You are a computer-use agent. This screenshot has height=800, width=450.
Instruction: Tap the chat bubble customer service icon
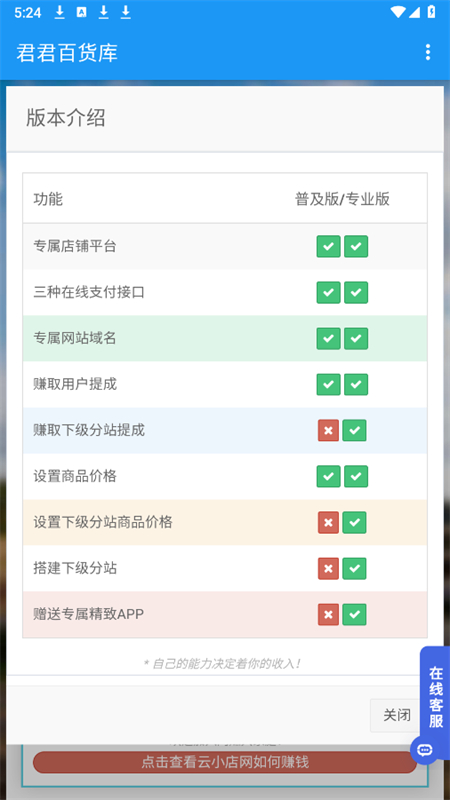click(x=425, y=749)
